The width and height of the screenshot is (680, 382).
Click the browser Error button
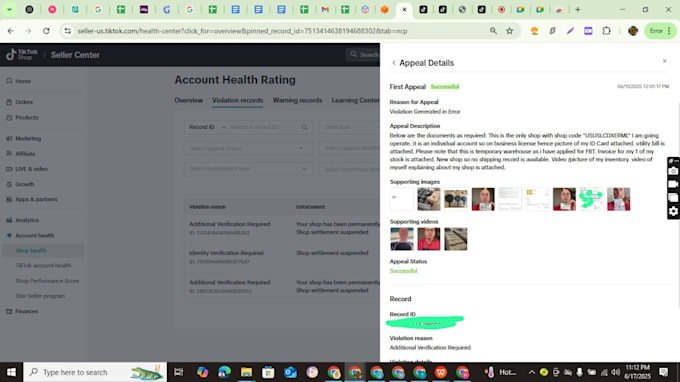pyautogui.click(x=660, y=31)
